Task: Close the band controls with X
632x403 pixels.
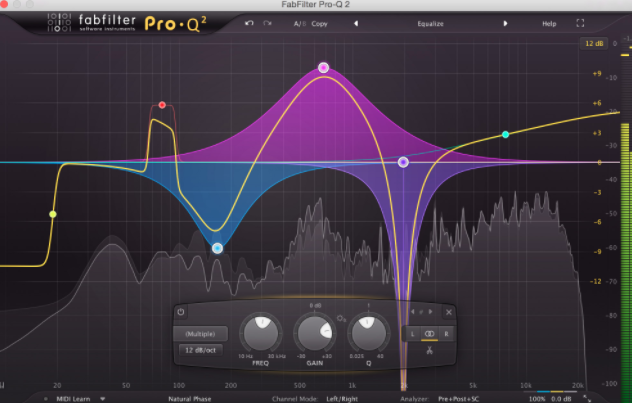Action: click(x=449, y=312)
